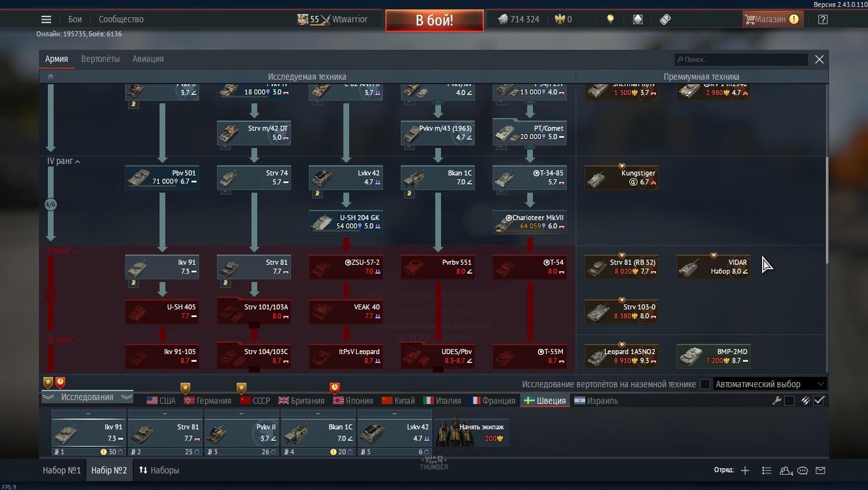Viewport: 868px width, 490px height.
Task: Collapse all ranks with double chevron
Action: (x=50, y=77)
